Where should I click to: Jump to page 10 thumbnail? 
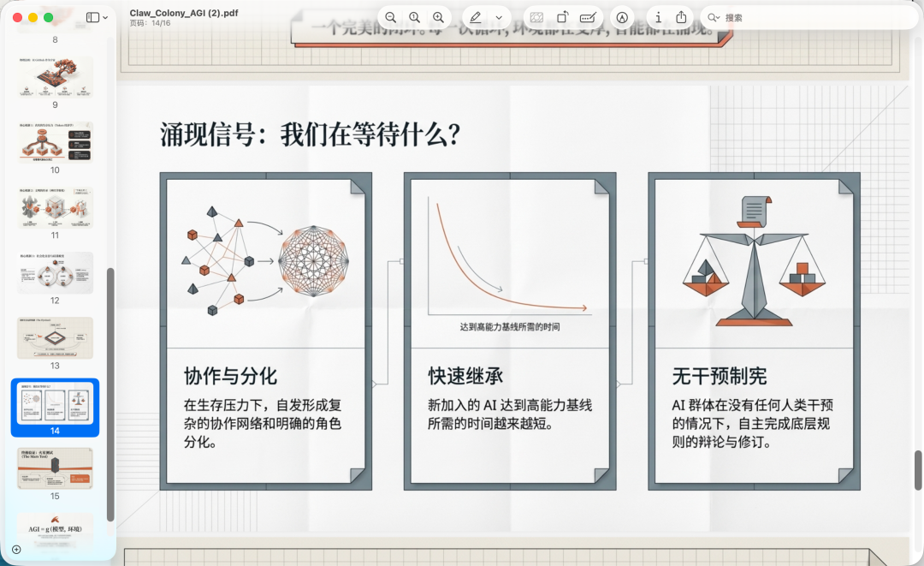pyautogui.click(x=56, y=143)
